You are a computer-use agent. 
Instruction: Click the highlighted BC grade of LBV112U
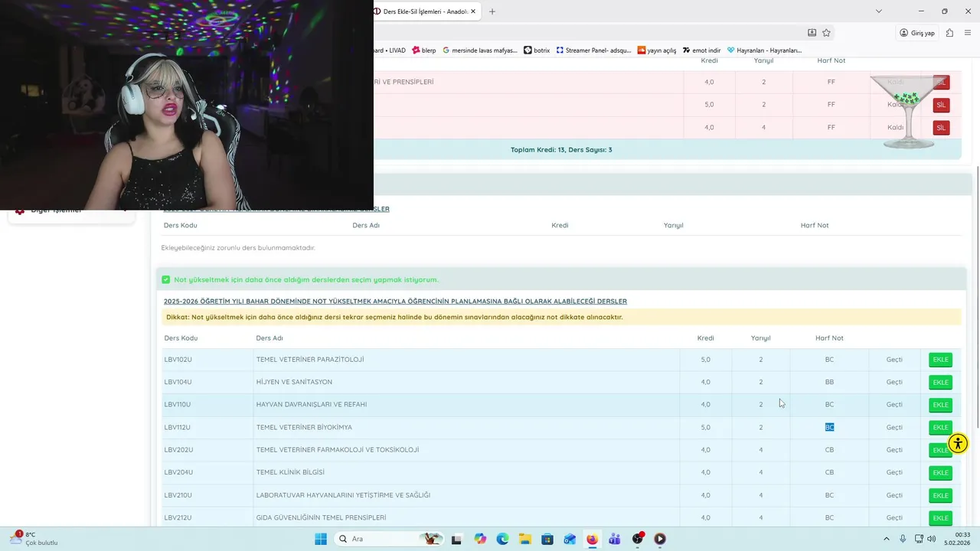pyautogui.click(x=829, y=427)
